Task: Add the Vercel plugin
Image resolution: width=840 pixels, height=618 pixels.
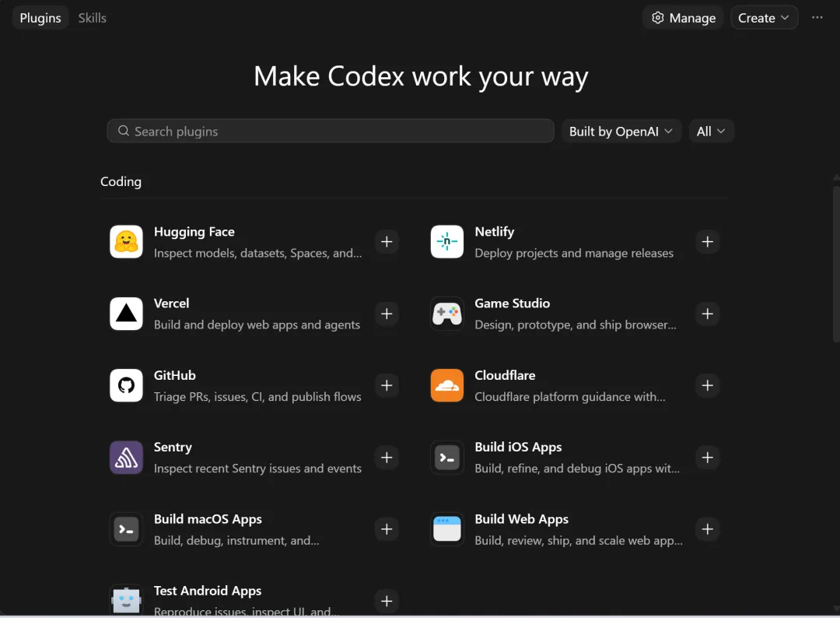Action: [x=387, y=314]
